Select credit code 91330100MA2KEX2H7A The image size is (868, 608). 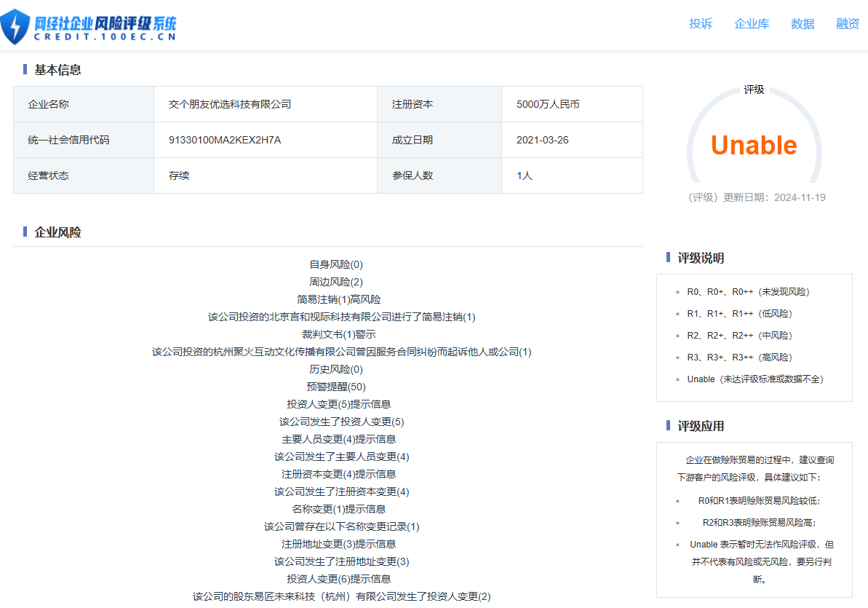coord(225,141)
